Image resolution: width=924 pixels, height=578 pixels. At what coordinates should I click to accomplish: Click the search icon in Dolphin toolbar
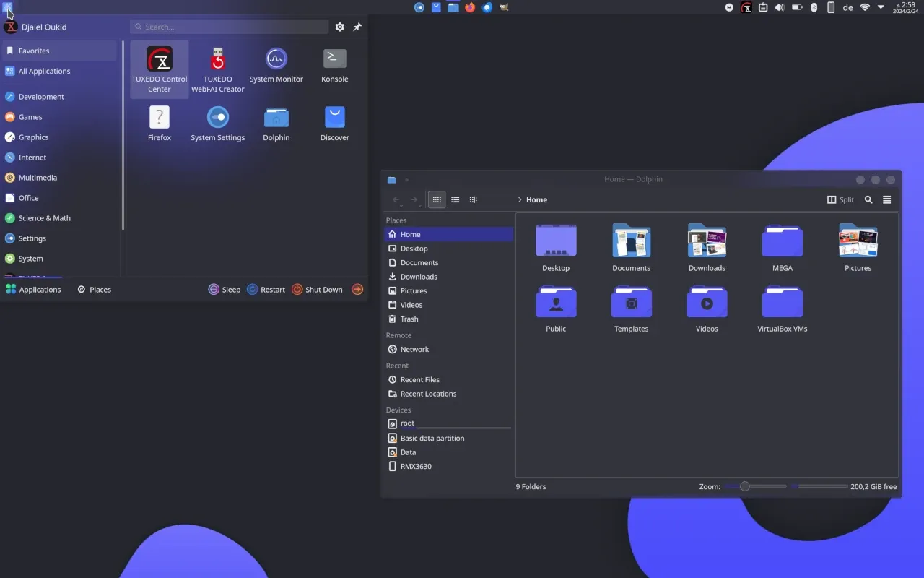868,200
